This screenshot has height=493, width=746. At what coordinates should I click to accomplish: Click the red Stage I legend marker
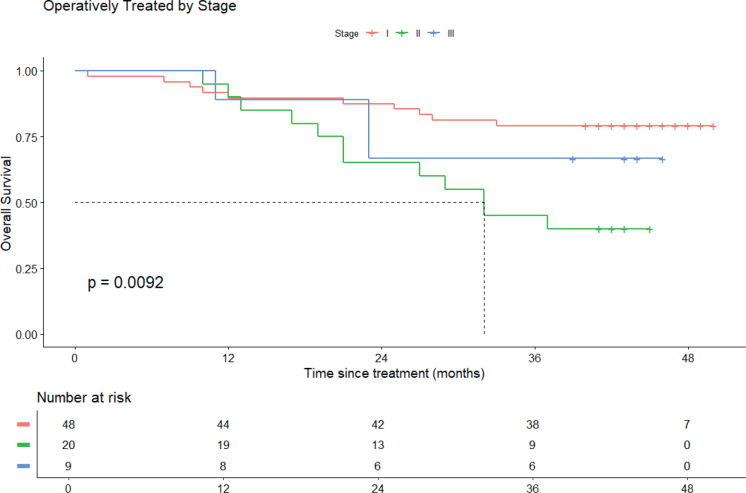tap(374, 33)
